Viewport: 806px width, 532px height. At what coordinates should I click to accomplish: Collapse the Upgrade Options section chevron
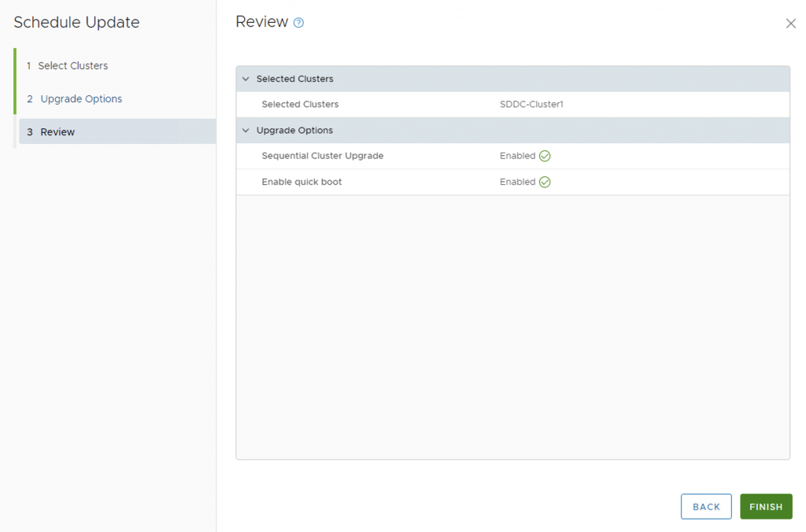(246, 131)
